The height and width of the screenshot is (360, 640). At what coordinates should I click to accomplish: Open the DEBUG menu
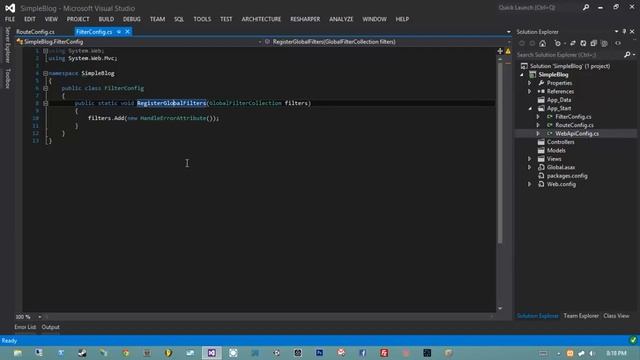(x=132, y=19)
